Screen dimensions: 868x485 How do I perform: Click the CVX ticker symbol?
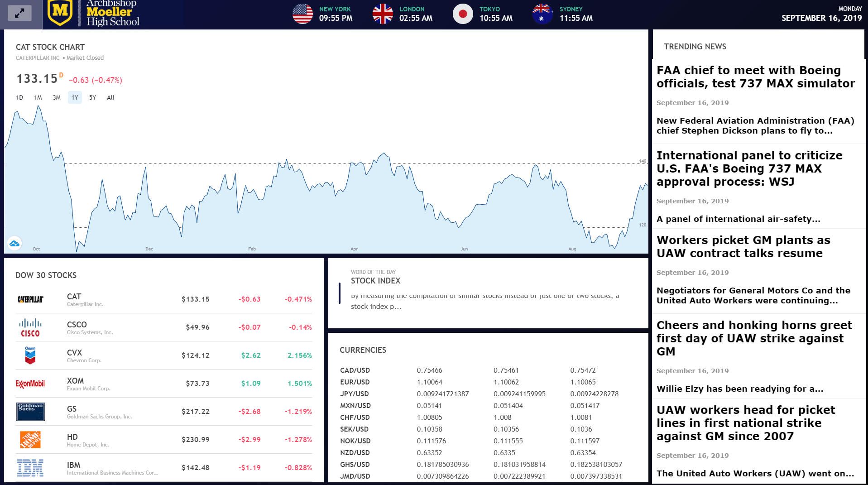[x=74, y=353]
